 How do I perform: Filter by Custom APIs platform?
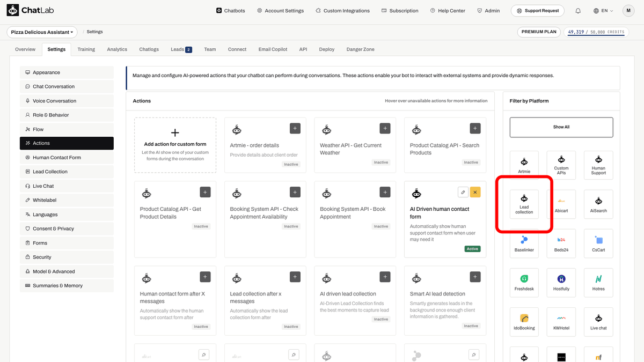pos(561,165)
